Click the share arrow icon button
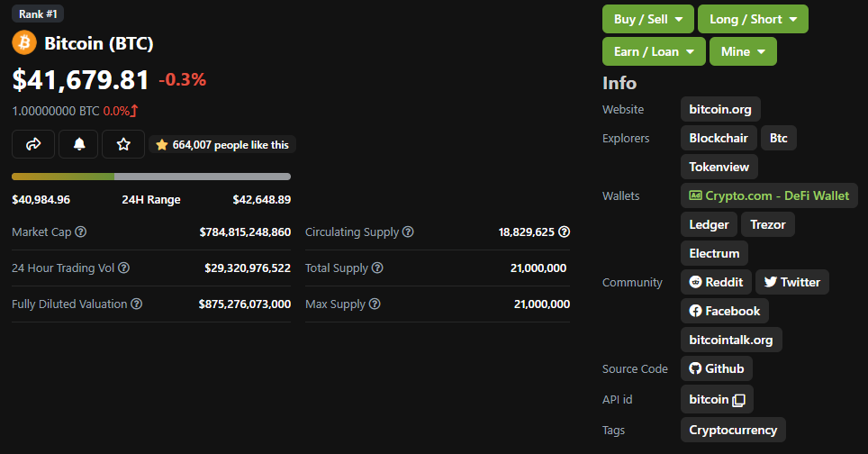Screen dimensions: 868x454 click(33, 144)
